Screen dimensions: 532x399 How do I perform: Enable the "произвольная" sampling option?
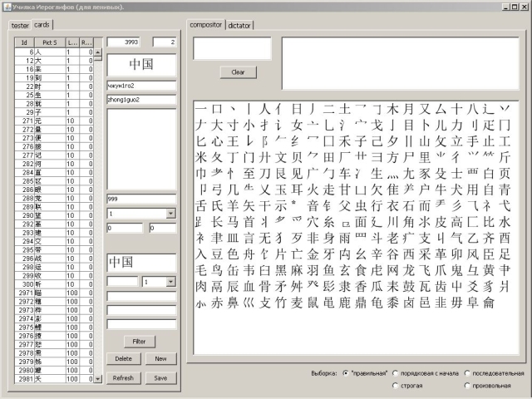(487, 386)
